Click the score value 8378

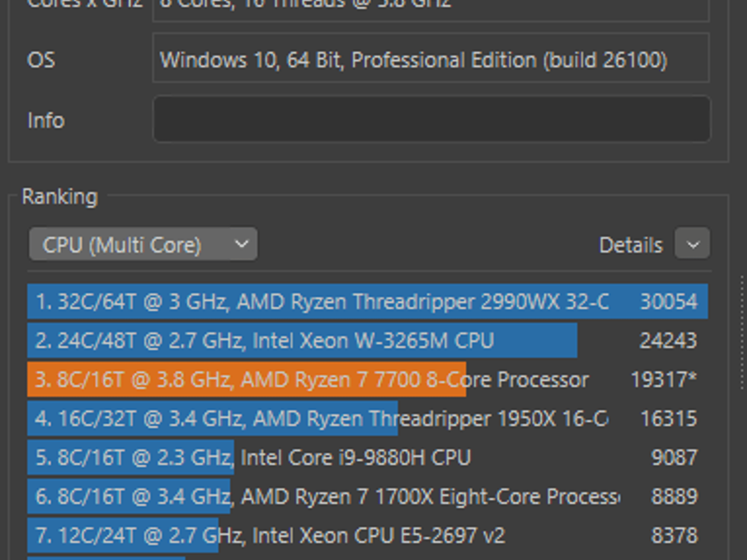tap(674, 536)
